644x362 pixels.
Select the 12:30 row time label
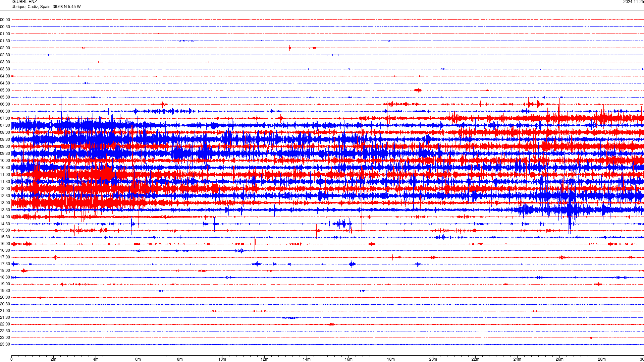click(5, 196)
